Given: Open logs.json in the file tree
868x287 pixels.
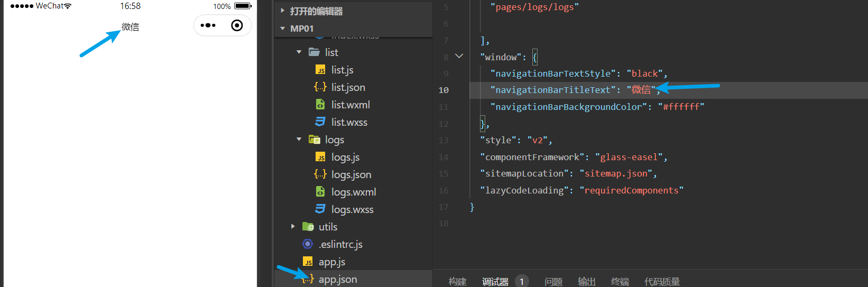Looking at the screenshot, I should coord(352,174).
